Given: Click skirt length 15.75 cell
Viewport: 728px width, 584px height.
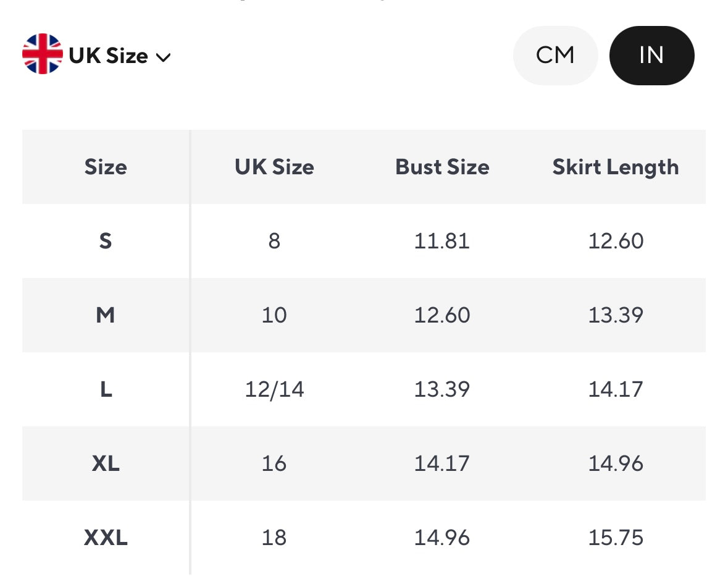Looking at the screenshot, I should (x=616, y=538).
